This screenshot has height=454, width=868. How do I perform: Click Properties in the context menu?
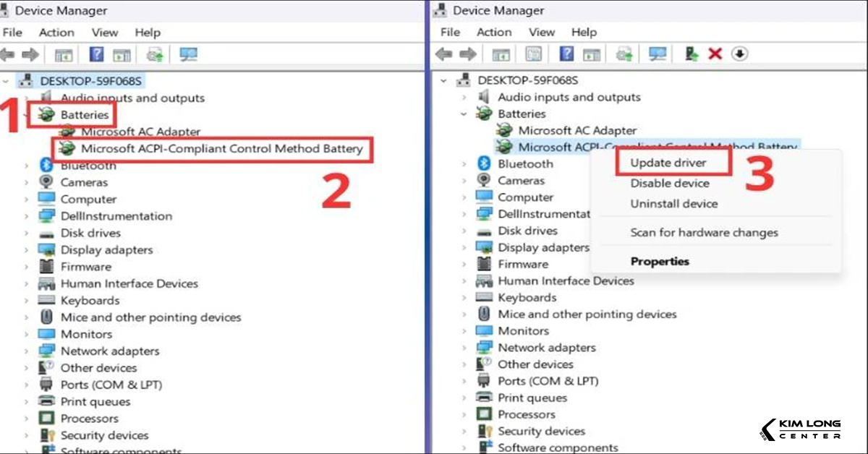point(660,262)
